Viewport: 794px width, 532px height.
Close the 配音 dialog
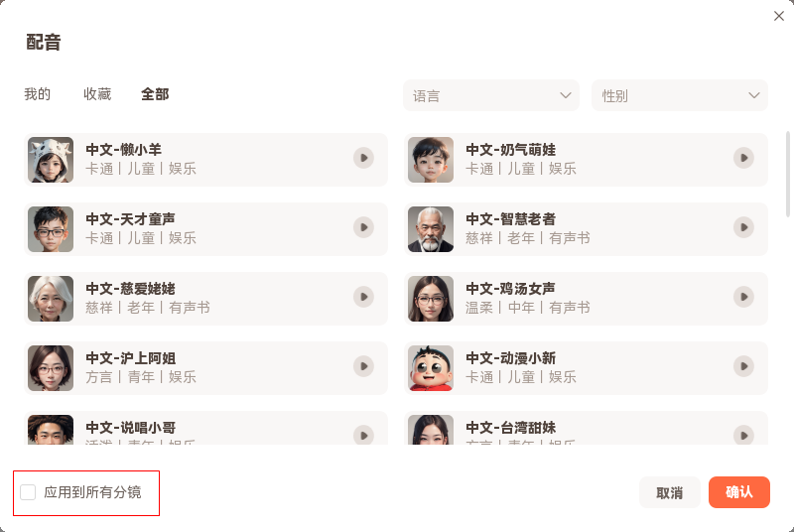[779, 16]
